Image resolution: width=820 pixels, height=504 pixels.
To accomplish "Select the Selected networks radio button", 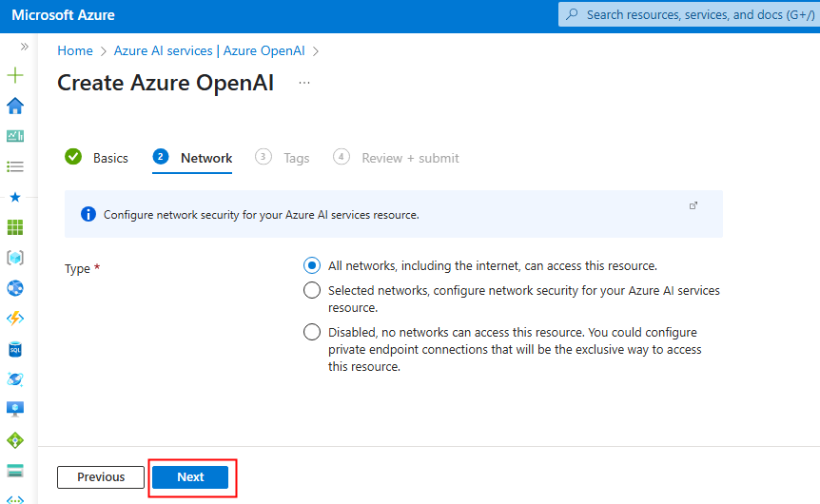I will (312, 290).
